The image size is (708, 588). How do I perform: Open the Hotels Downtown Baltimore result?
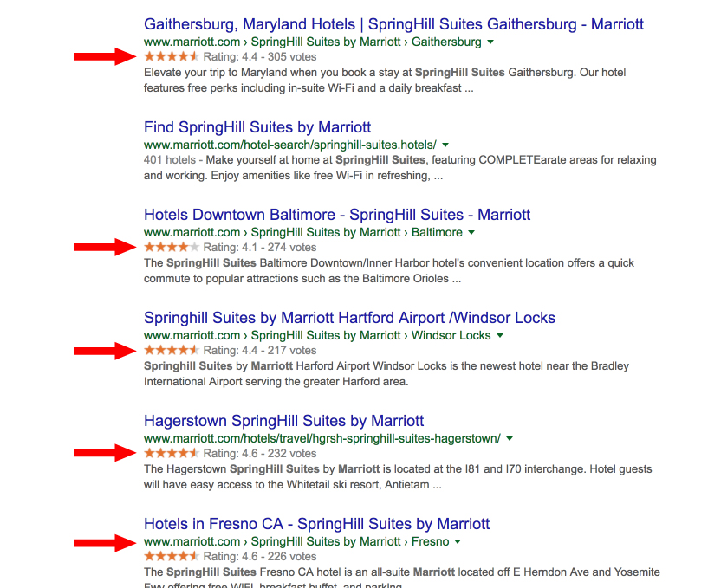337,215
